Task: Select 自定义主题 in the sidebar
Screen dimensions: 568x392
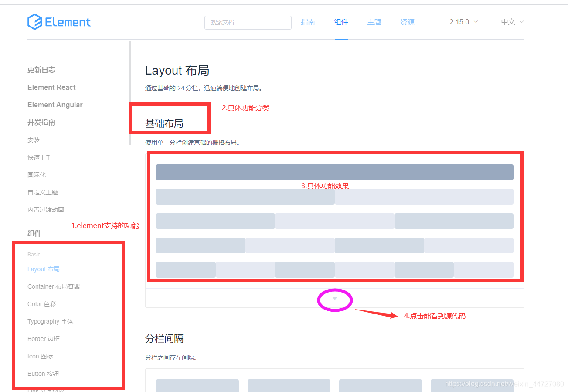Action: 43,192
